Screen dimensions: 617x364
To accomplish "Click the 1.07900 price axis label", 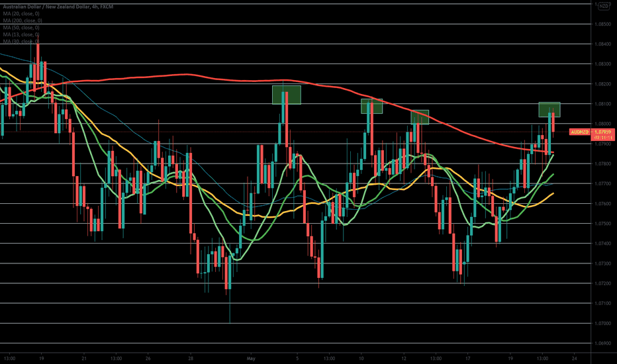I will click(x=602, y=144).
